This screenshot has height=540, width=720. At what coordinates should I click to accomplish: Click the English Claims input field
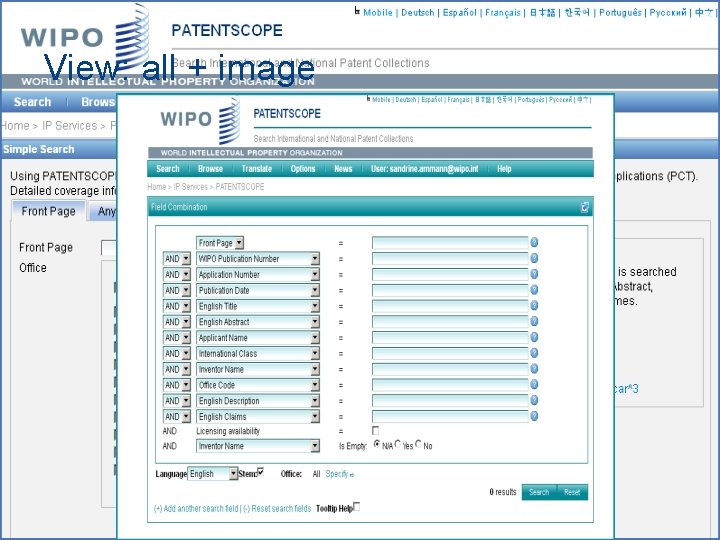click(450, 416)
